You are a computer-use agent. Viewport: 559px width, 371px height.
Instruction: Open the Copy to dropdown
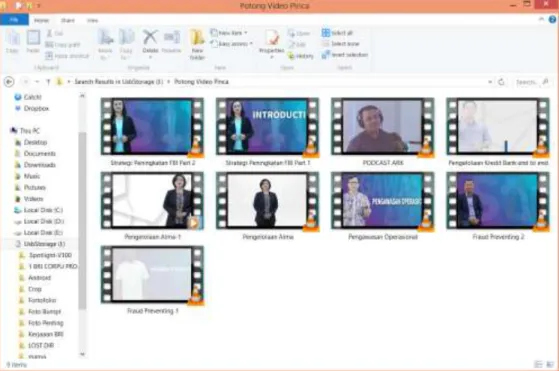pyautogui.click(x=126, y=45)
